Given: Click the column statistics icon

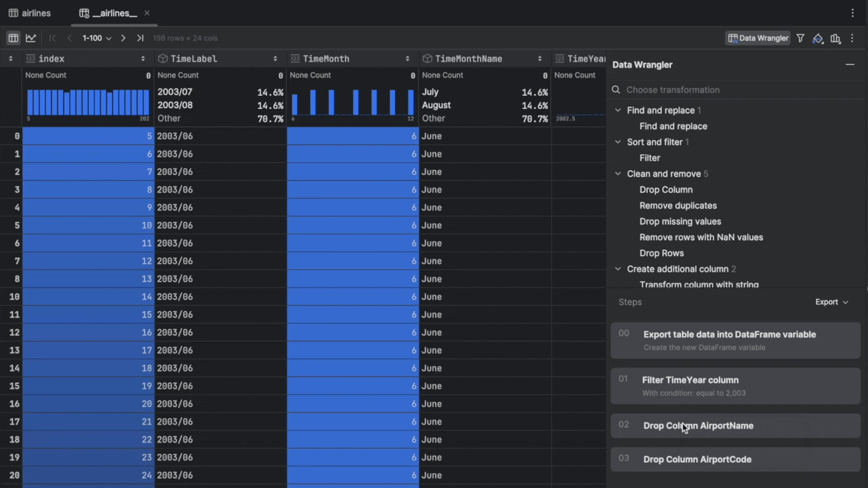Looking at the screenshot, I should pos(835,39).
